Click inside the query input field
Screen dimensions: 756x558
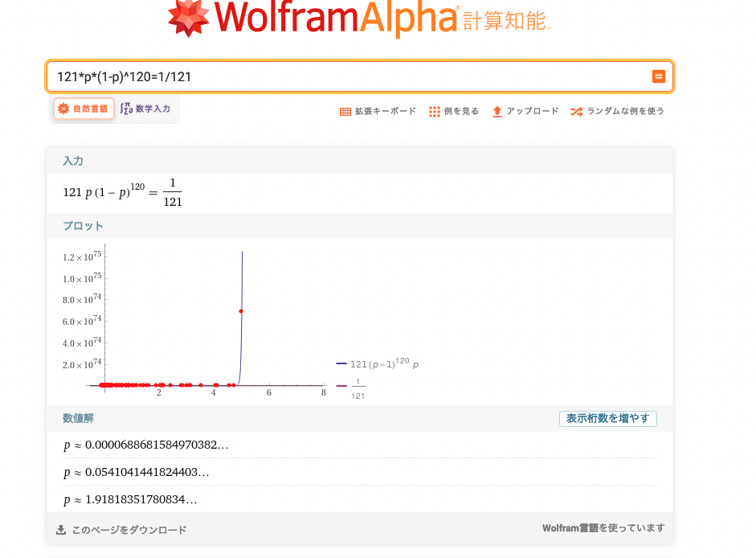321,76
